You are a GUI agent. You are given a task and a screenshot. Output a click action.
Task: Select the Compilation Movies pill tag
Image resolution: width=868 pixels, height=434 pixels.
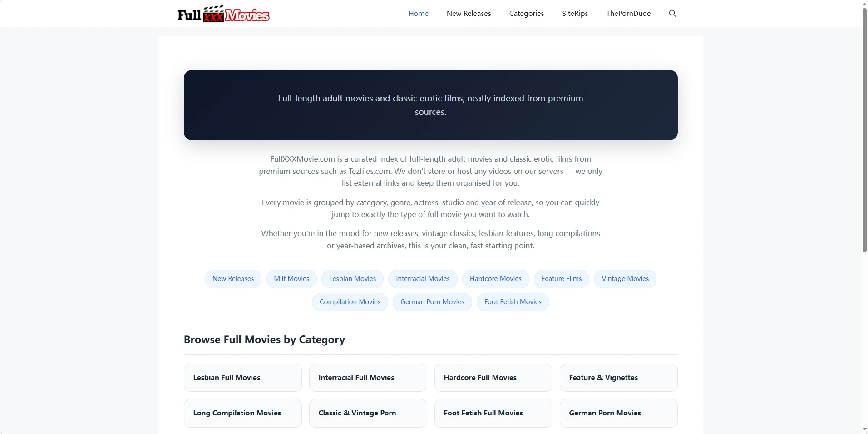click(x=350, y=302)
